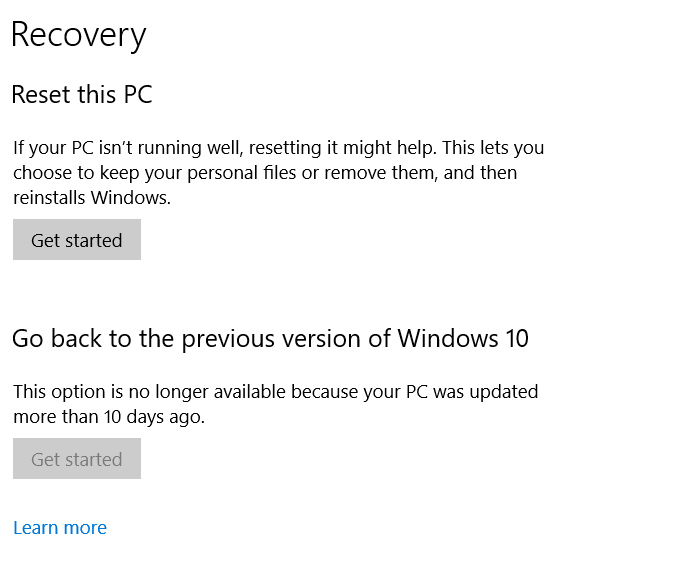Click Get started under Reset this PC
The image size is (699, 576).
tap(77, 240)
